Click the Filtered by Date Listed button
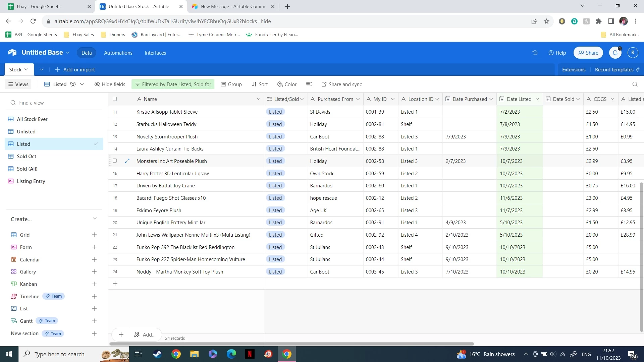This screenshot has height=362, width=644. (x=173, y=84)
